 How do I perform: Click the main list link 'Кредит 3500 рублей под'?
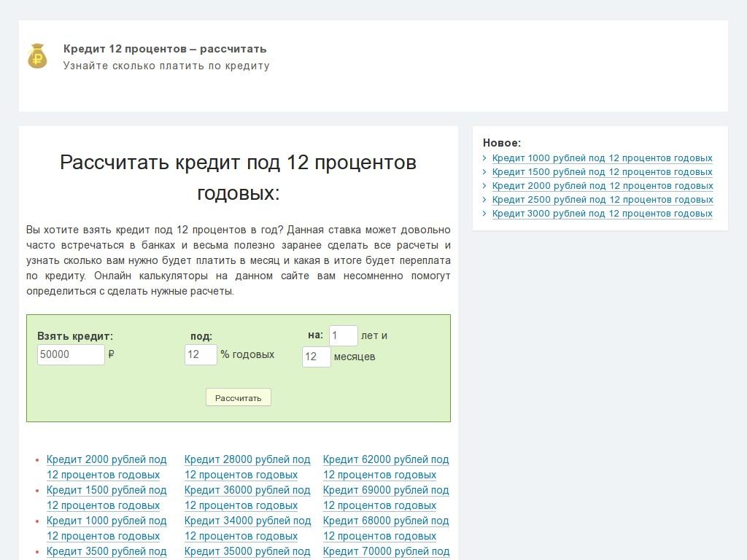pos(107,551)
